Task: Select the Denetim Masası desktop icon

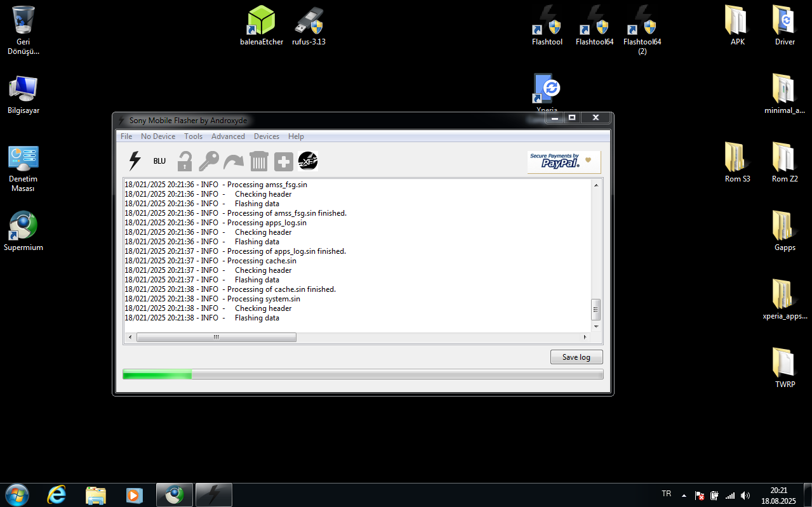Action: (23, 168)
